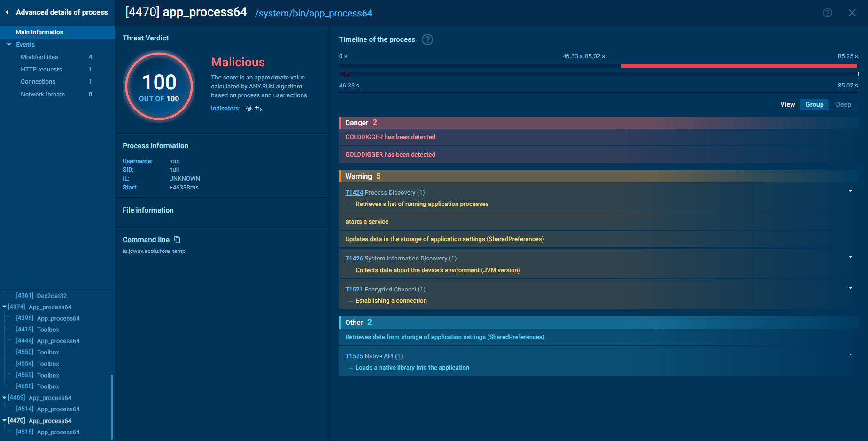Image resolution: width=868 pixels, height=441 pixels.
Task: Click the red segment on process timeline
Action: (738, 66)
